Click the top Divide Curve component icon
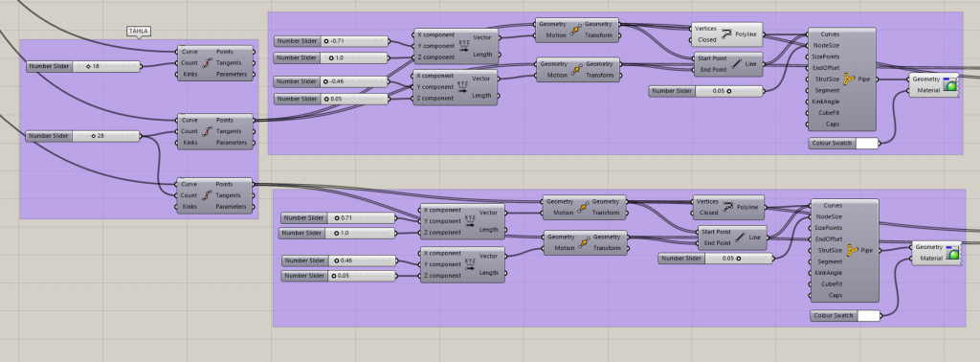The height and width of the screenshot is (362, 980). [x=208, y=62]
